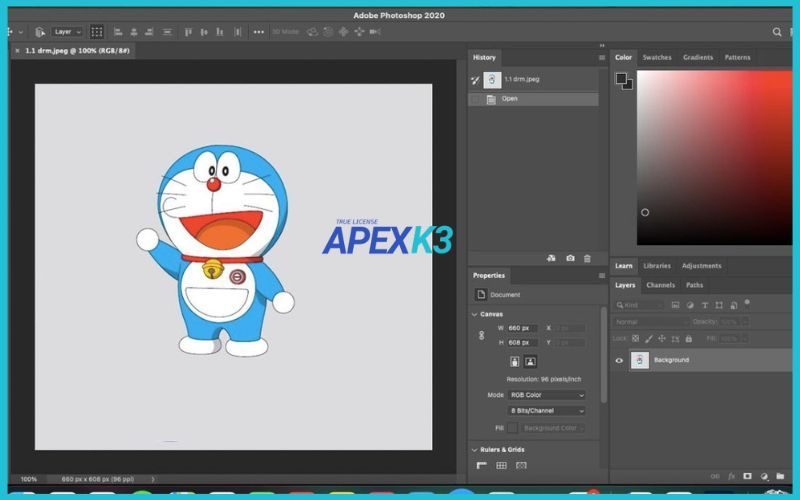Filter layers by pixel layer icon
Screen dimensions: 800x500
676,305
